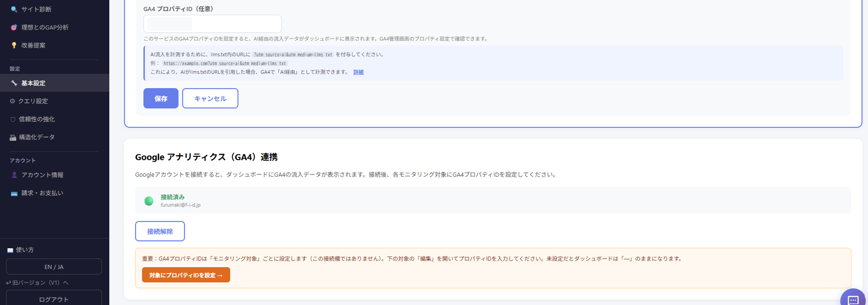Click the アカウント情報 person icon
868x305 pixels.
pyautogui.click(x=14, y=175)
